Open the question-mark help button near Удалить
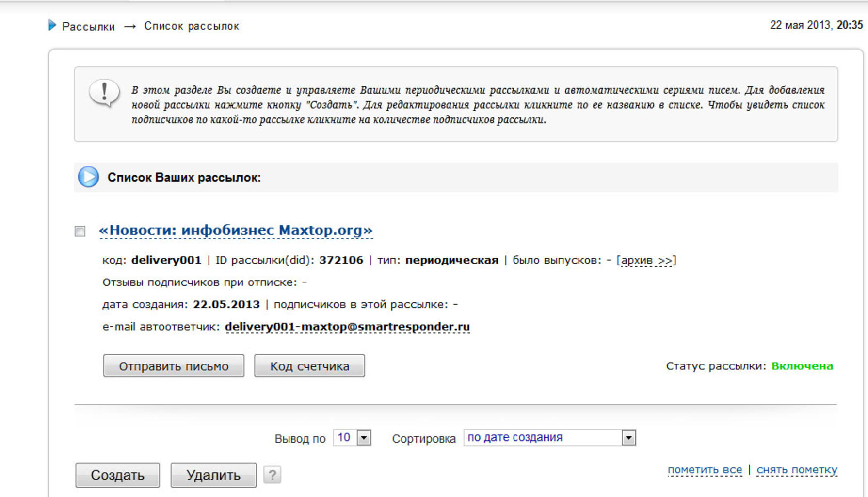The height and width of the screenshot is (497, 868). point(272,474)
